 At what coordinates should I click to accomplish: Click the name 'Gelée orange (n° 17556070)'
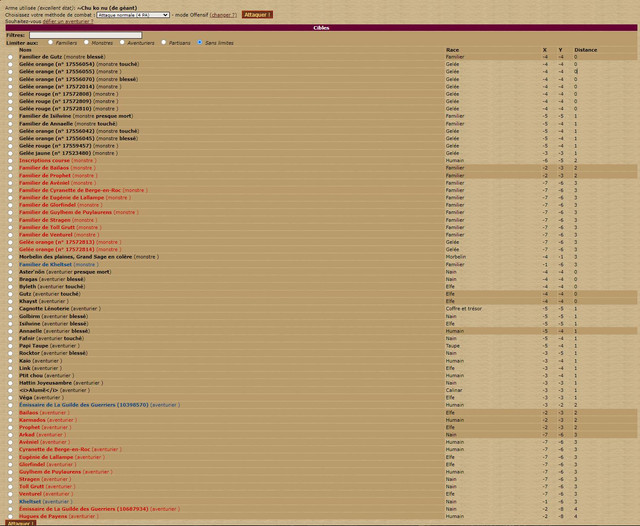tap(57, 79)
